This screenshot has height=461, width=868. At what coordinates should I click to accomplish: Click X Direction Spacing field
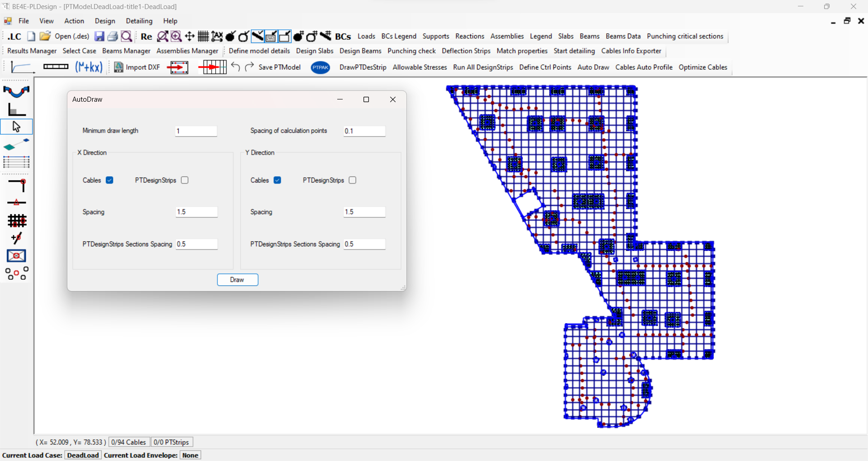pyautogui.click(x=197, y=212)
